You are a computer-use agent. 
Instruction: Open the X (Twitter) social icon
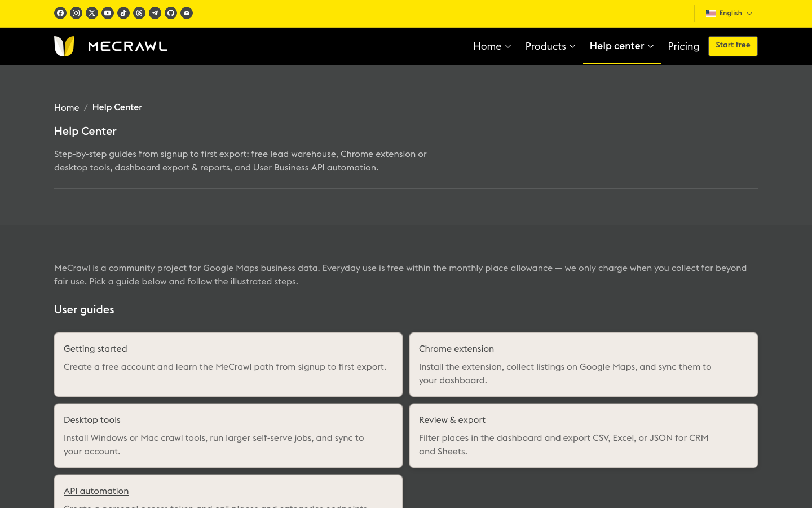click(92, 13)
